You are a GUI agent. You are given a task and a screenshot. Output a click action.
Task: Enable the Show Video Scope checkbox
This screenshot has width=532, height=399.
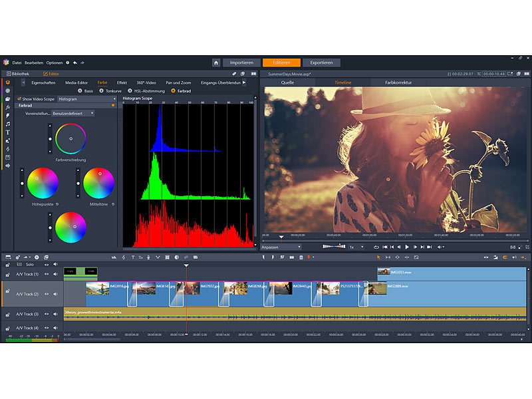[19, 98]
